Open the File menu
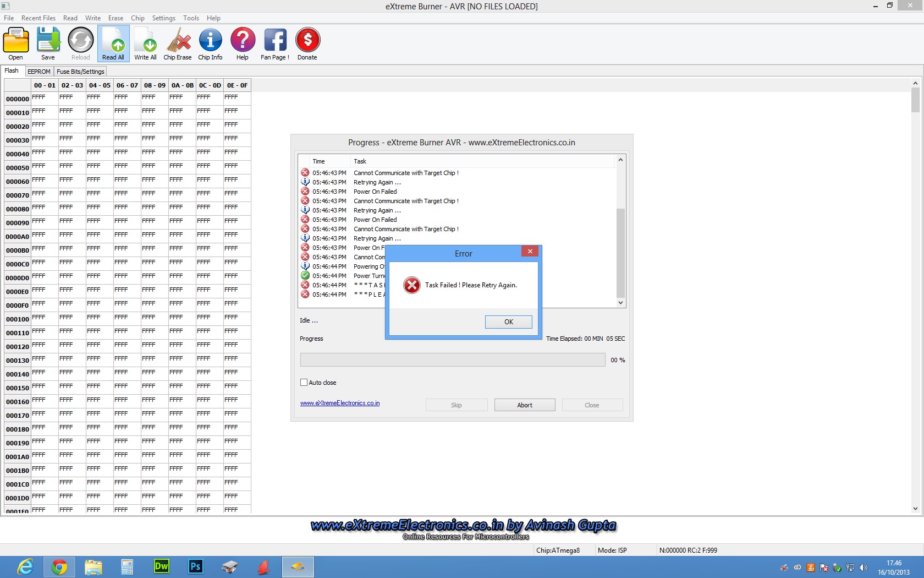 click(x=9, y=18)
